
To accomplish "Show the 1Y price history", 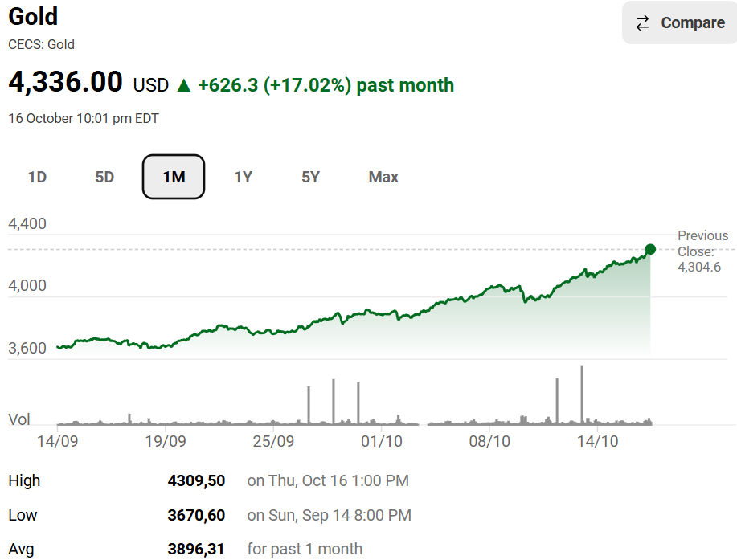I will (243, 177).
